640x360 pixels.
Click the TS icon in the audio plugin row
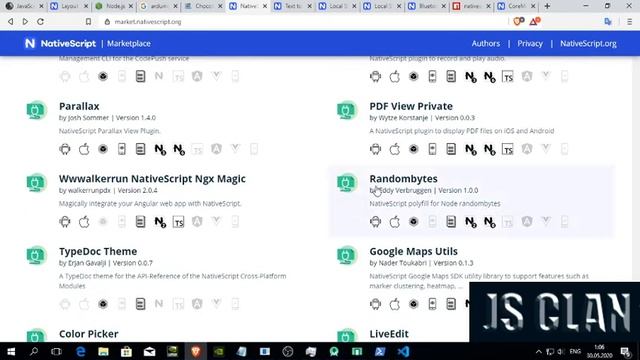(x=508, y=77)
